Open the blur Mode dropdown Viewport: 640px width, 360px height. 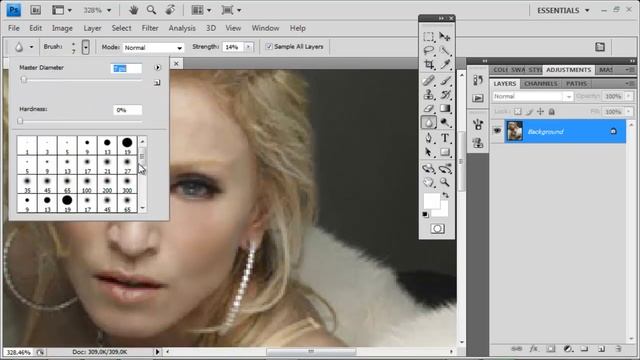click(x=153, y=48)
